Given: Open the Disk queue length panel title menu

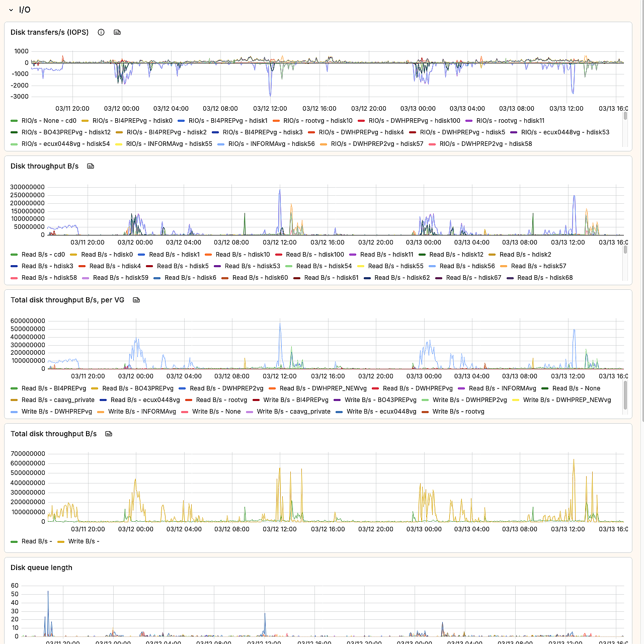Looking at the screenshot, I should (41, 568).
